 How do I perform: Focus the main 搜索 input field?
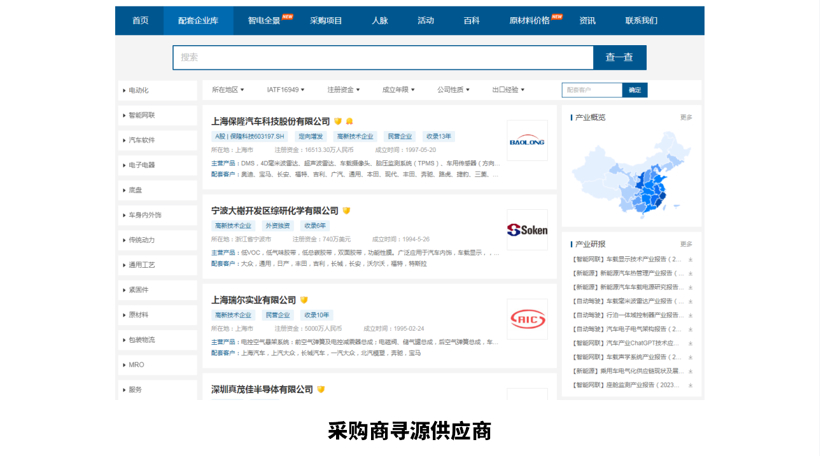click(383, 57)
